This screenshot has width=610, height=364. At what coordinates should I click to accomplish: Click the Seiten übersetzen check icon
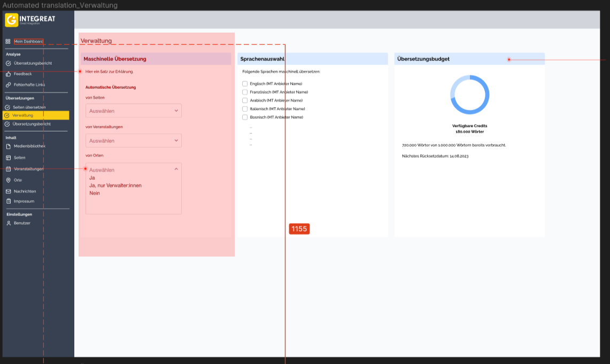point(7,107)
